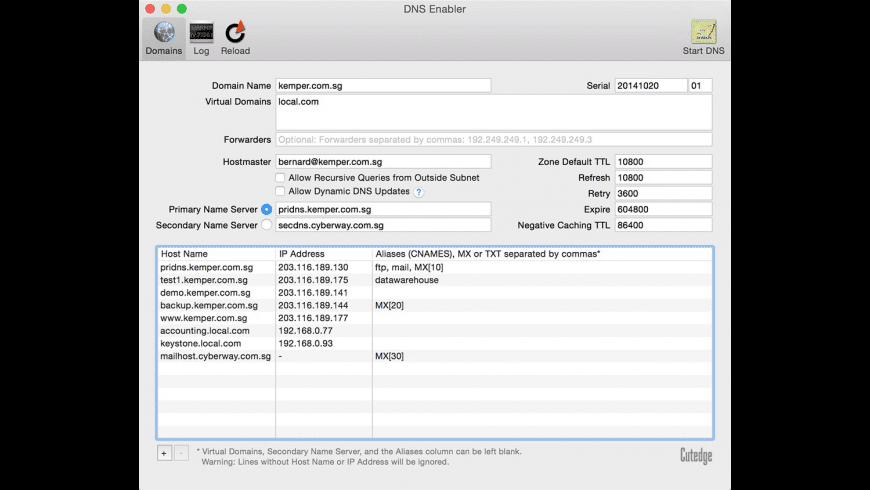This screenshot has height=490, width=870.
Task: Select host demo.kemper.com.sg
Action: click(205, 292)
